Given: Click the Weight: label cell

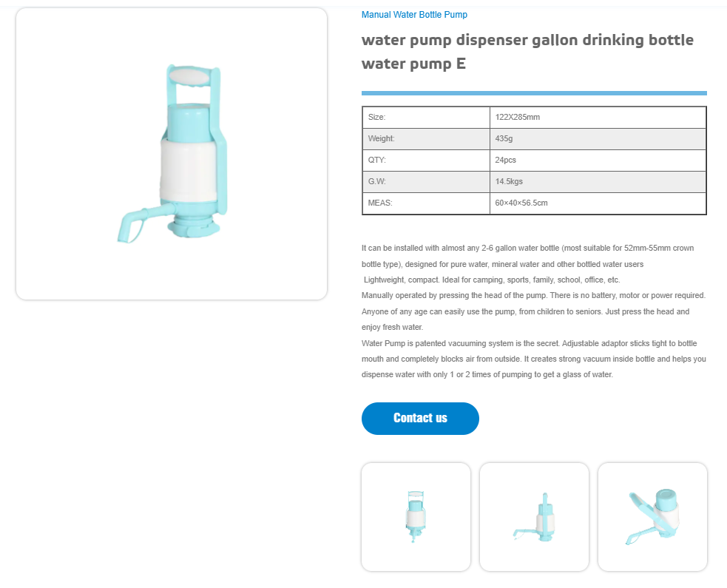Looking at the screenshot, I should click(x=426, y=138).
